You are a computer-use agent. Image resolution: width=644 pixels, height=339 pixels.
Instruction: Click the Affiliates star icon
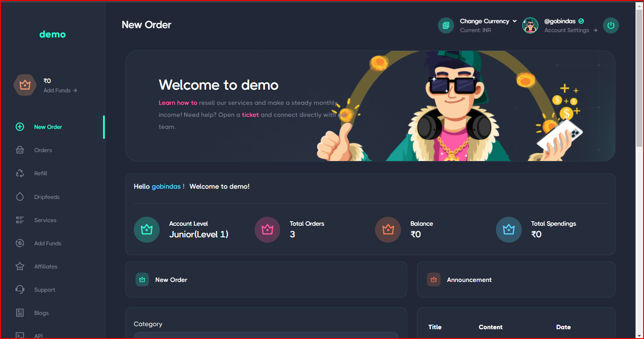tap(20, 267)
